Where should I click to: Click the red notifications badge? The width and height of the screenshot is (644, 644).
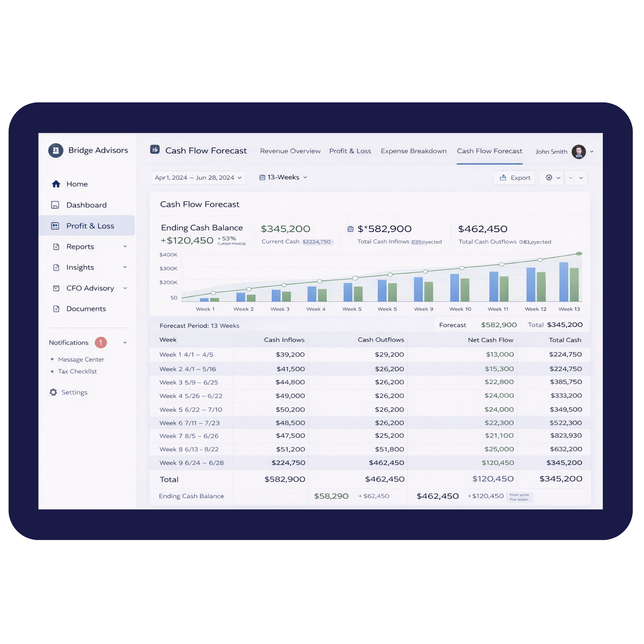pyautogui.click(x=101, y=343)
